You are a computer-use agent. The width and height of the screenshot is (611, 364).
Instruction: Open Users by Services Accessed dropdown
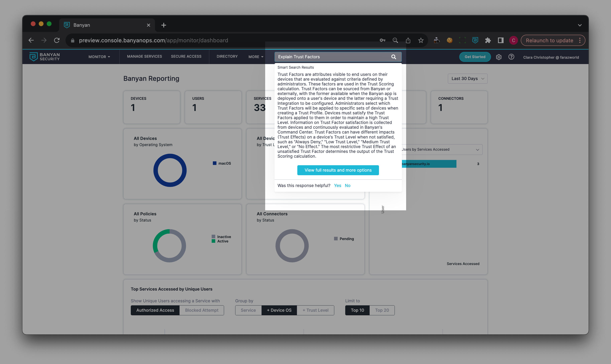tap(442, 149)
